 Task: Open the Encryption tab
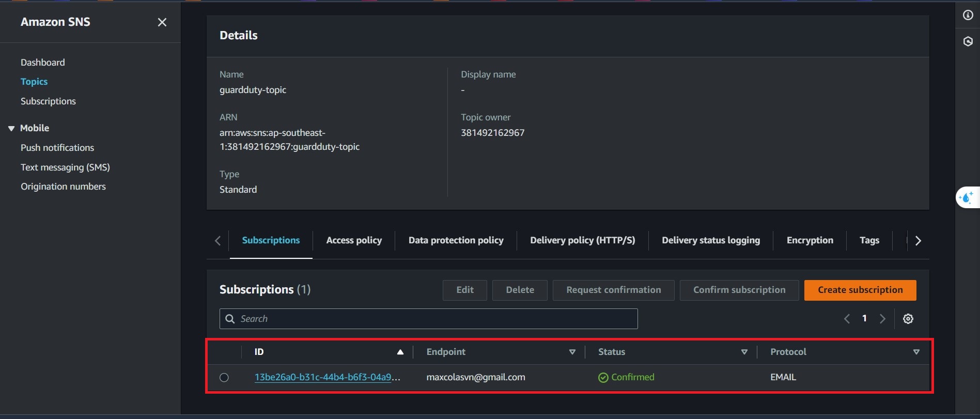tap(810, 240)
